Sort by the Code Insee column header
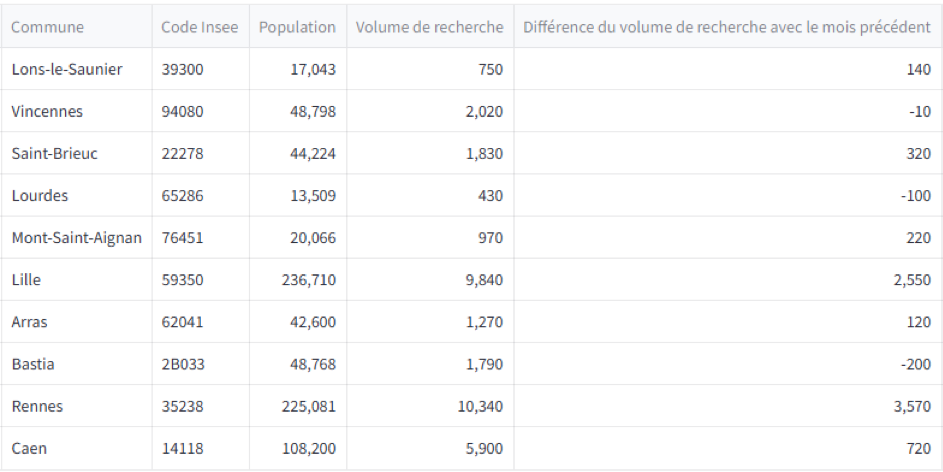 coord(200,27)
